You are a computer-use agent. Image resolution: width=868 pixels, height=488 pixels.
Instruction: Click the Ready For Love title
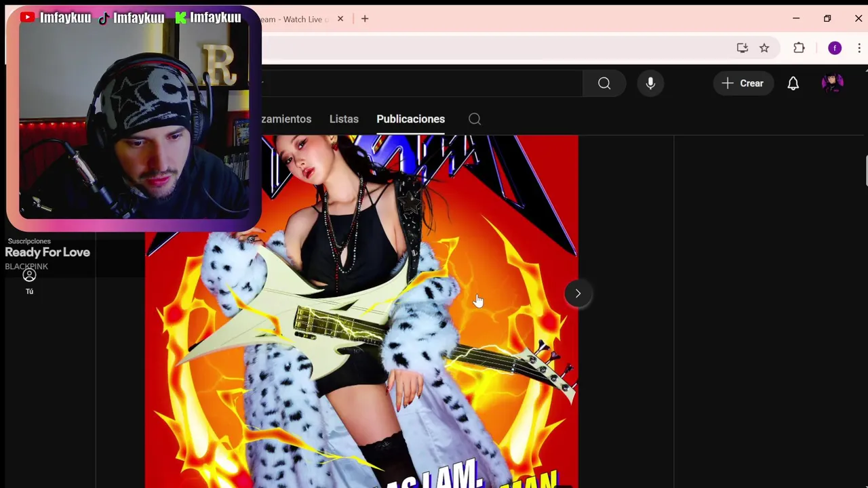tap(47, 252)
